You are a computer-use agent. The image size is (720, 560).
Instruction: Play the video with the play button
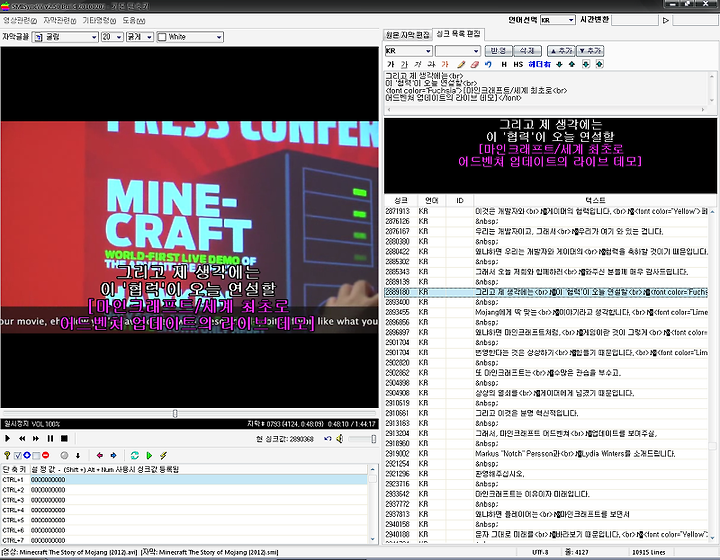tap(7, 438)
